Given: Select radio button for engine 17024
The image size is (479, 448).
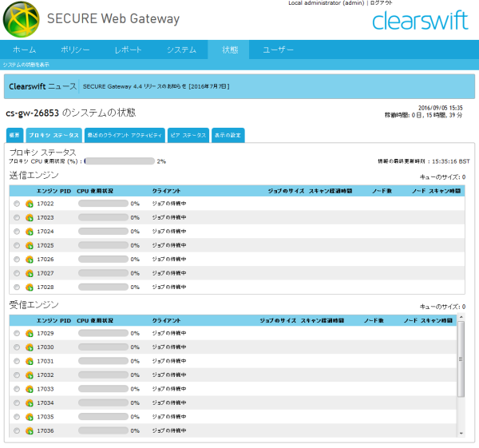Looking at the screenshot, I should click(17, 232).
